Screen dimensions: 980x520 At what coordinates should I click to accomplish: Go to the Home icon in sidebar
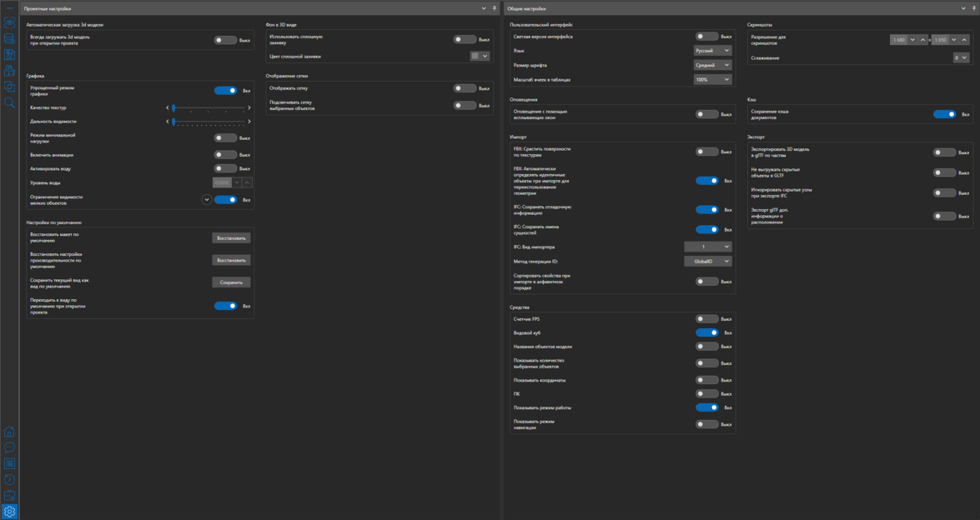pyautogui.click(x=9, y=432)
